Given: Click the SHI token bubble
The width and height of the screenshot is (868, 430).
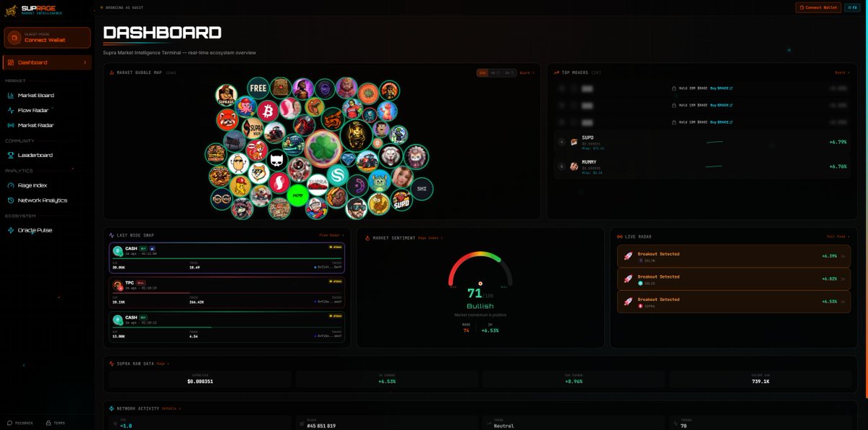Looking at the screenshot, I should (422, 189).
